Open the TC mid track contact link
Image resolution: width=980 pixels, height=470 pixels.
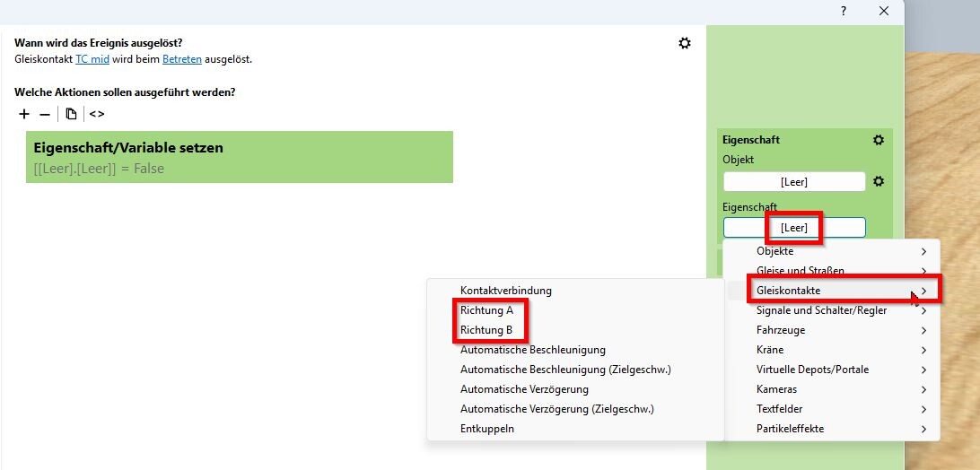pyautogui.click(x=92, y=59)
